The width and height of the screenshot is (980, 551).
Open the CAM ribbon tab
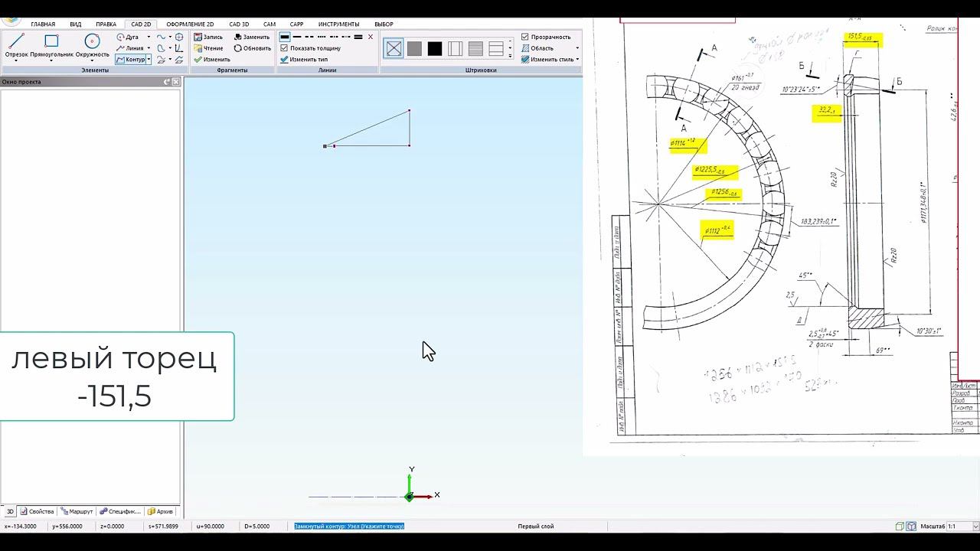269,24
